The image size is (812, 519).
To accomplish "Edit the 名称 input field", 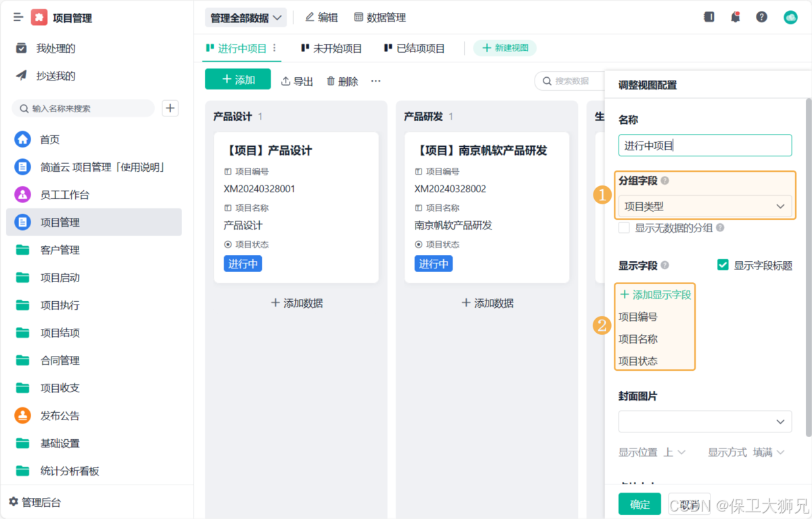I will coord(705,145).
